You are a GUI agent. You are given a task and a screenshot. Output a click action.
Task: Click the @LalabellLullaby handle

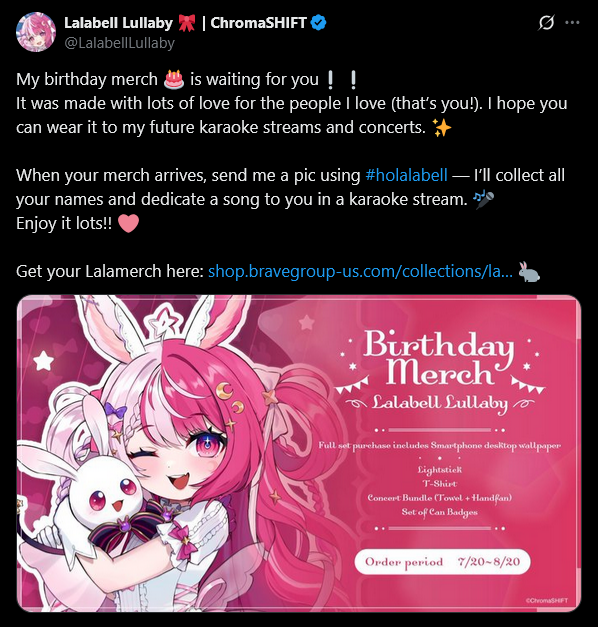pos(120,43)
